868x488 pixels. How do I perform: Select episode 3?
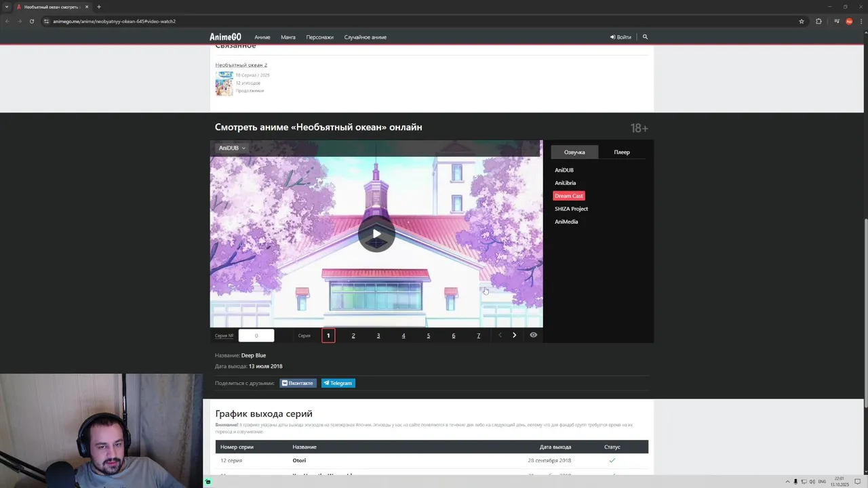378,335
